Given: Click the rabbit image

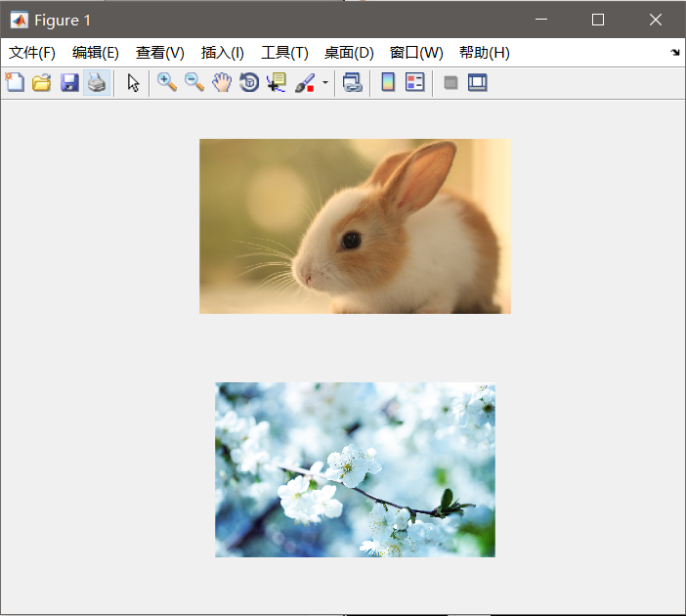Looking at the screenshot, I should (x=355, y=226).
